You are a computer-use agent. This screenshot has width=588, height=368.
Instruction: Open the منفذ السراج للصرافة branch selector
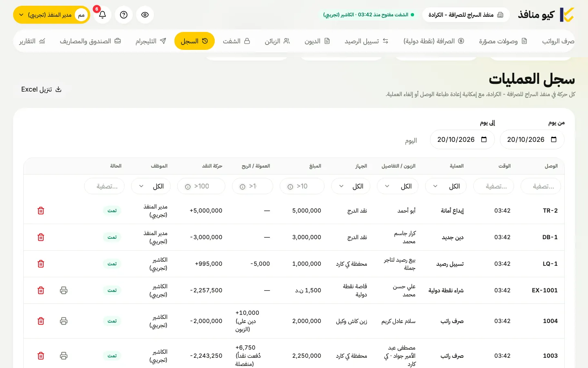tap(466, 15)
